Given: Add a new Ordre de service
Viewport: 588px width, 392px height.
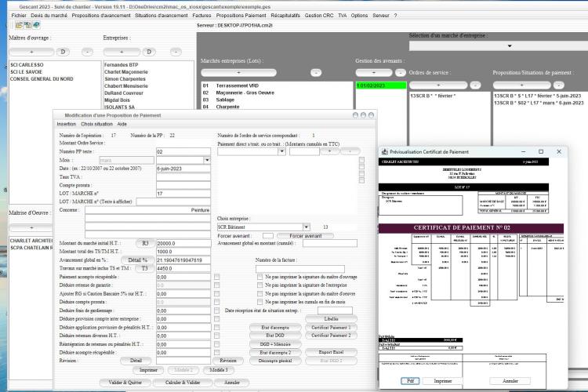Looking at the screenshot, I should (438, 85).
